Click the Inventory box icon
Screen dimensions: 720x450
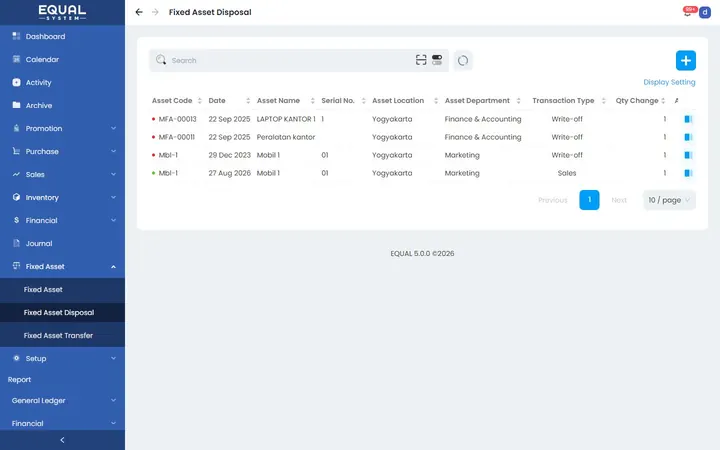16,197
